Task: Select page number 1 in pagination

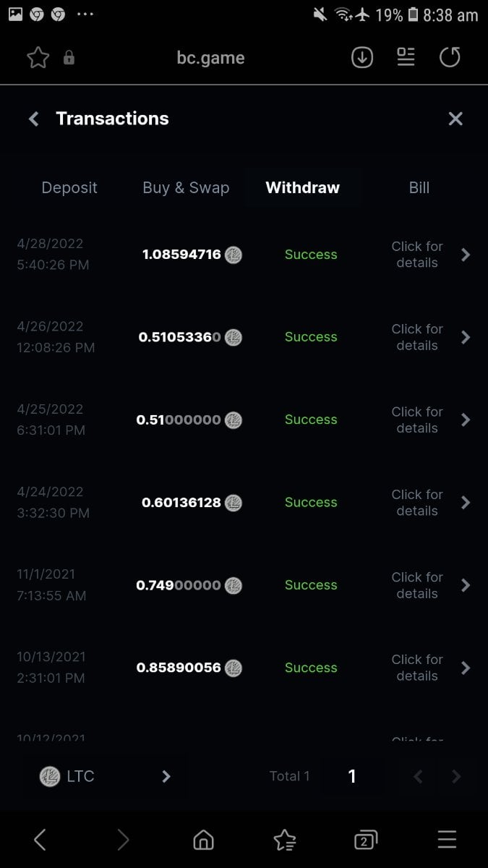Action: [352, 777]
